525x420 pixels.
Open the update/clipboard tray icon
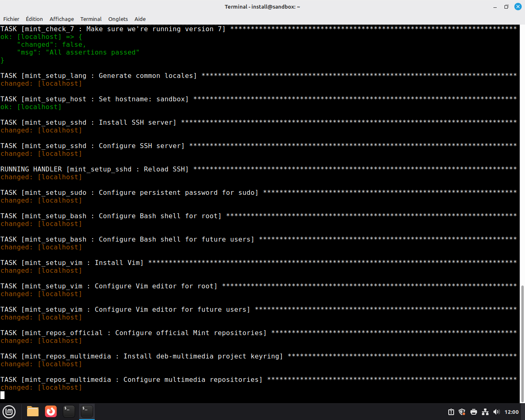[x=451, y=412]
